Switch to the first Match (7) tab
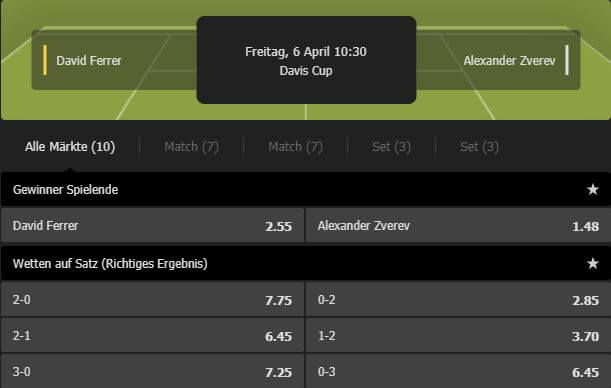Image resolution: width=611 pixels, height=388 pixels. click(x=191, y=146)
